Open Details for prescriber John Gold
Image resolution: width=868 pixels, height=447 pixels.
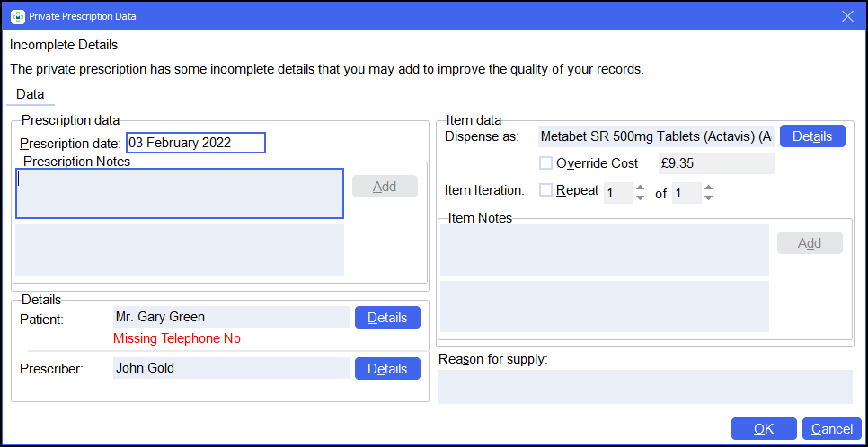coord(387,369)
